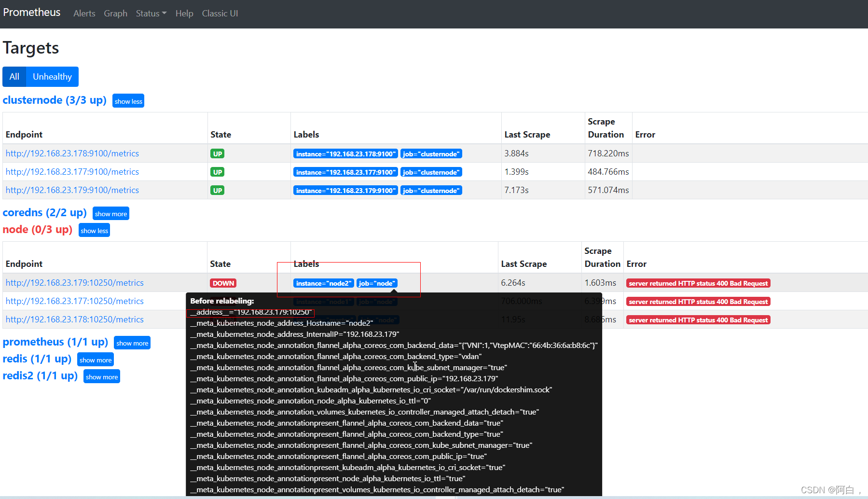Image resolution: width=868 pixels, height=499 pixels.
Task: Expand redis2 with show more button
Action: (102, 376)
